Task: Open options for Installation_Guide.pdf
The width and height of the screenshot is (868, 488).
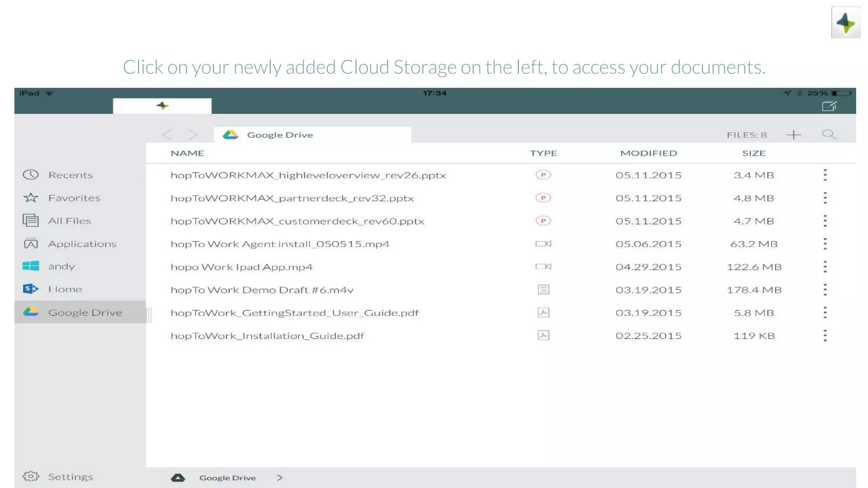Action: click(825, 335)
